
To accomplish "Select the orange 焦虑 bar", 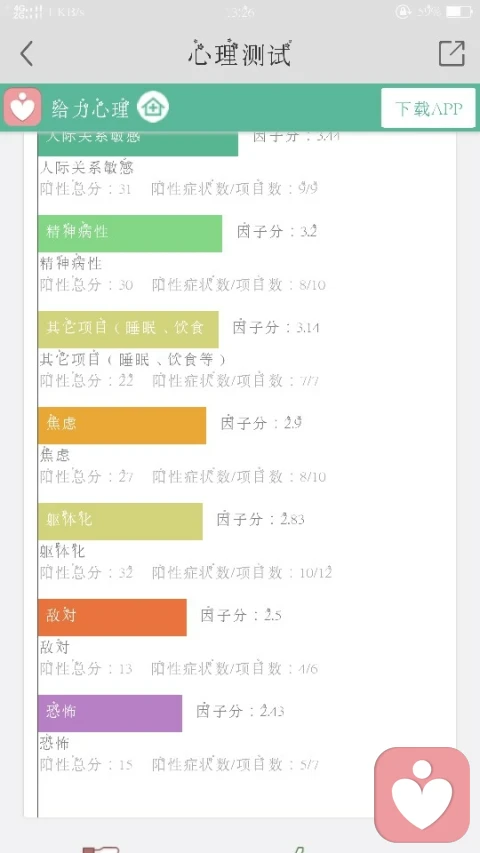I will coord(122,425).
